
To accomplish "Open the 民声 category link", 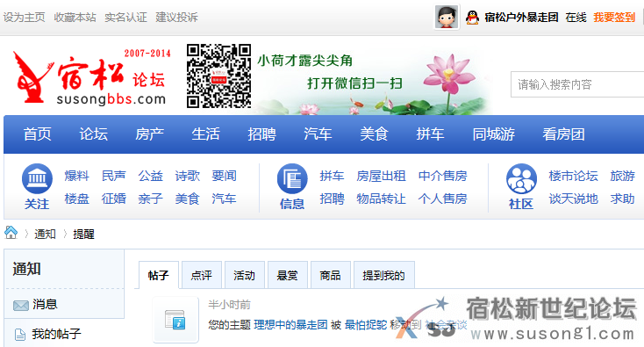I will click(x=114, y=176).
